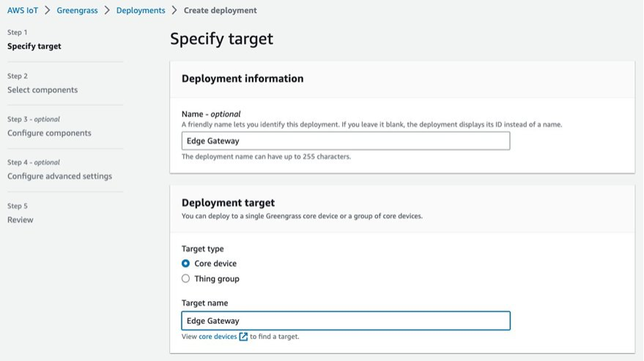Select the Core device radio button
Image resolution: width=644 pixels, height=361 pixels.
coord(186,264)
